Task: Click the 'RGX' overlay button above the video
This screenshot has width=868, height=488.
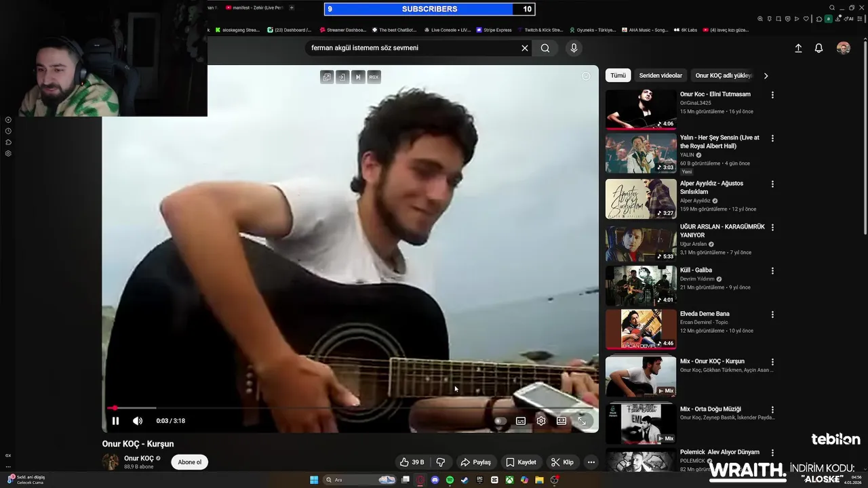Action: [374, 77]
